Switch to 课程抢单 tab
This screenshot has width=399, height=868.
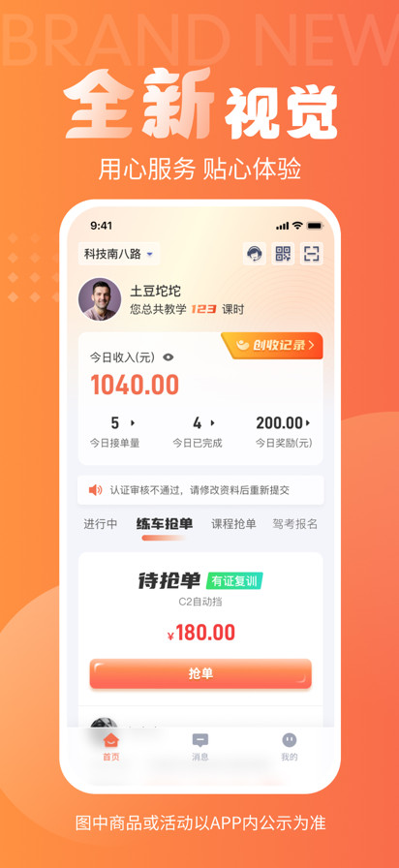tap(234, 524)
